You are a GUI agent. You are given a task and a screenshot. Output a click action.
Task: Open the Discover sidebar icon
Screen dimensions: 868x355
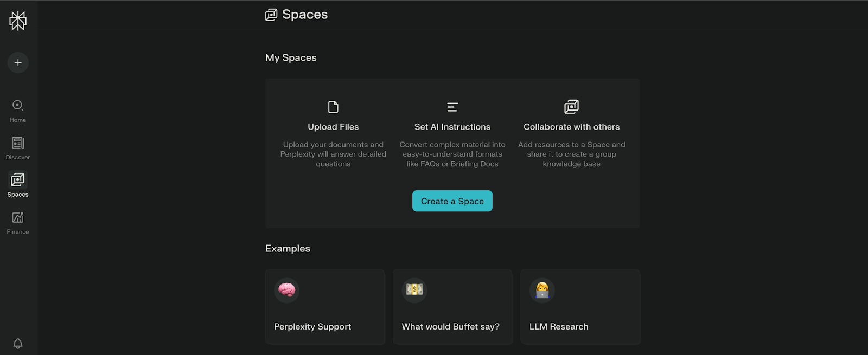[x=18, y=143]
